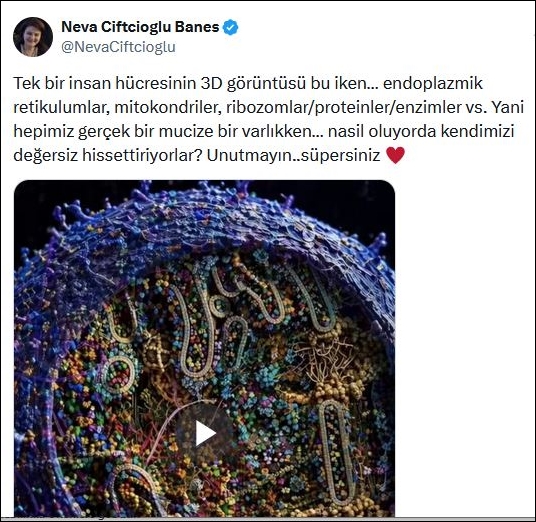Click the yellow branching filaments in the video

pyautogui.click(x=323, y=361)
